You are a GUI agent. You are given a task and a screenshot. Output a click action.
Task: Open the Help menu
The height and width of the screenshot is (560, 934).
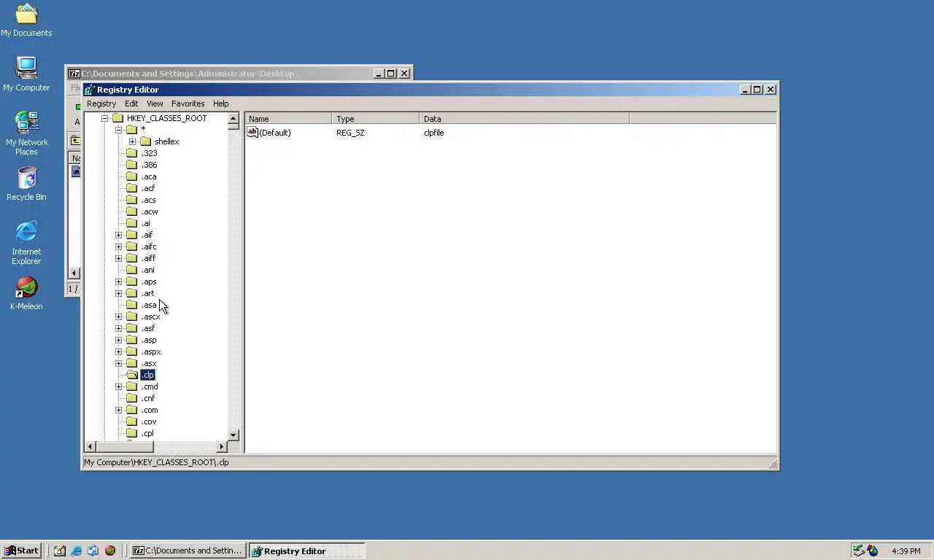click(221, 104)
